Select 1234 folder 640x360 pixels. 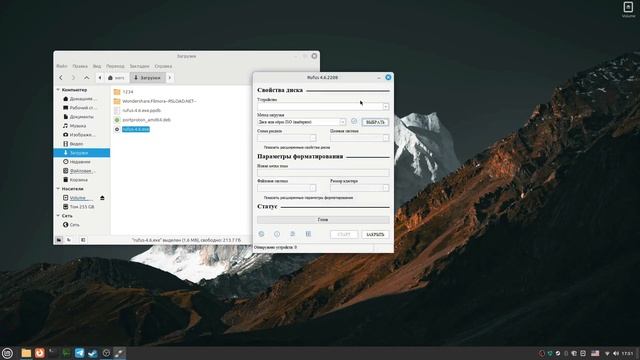pyautogui.click(x=128, y=92)
